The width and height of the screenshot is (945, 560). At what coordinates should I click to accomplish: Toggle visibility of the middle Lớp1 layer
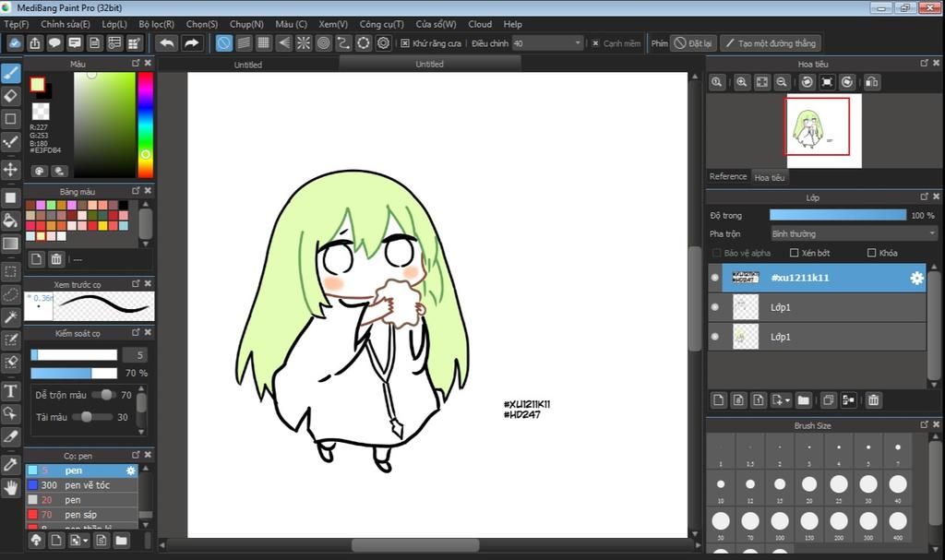(715, 307)
